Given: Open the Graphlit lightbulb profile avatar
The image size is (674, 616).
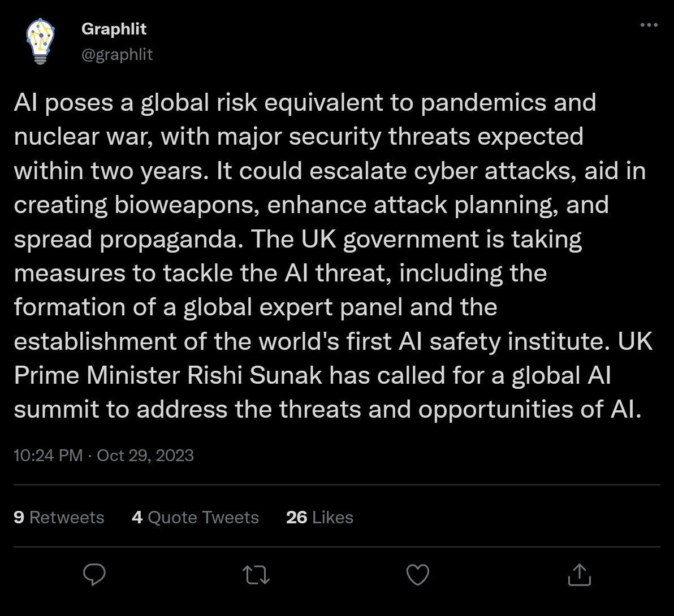Looking at the screenshot, I should click(41, 41).
